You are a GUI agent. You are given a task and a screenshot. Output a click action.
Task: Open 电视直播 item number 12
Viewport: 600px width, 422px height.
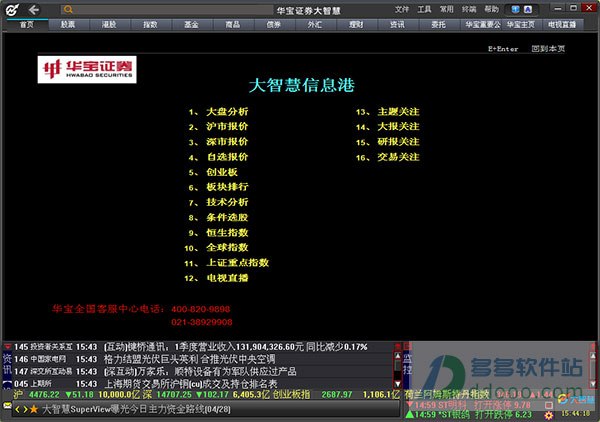pos(227,278)
